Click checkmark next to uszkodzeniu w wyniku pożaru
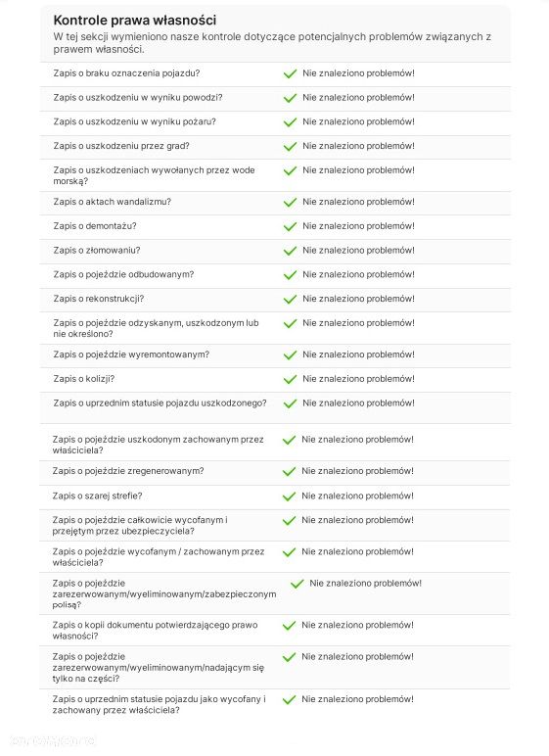Viewport: 549px width, 756px height. [290, 122]
